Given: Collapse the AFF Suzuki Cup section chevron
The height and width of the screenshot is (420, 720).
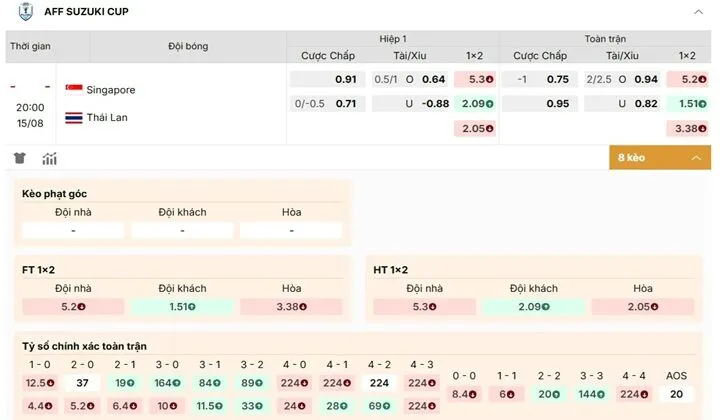Looking at the screenshot, I should pyautogui.click(x=698, y=12).
